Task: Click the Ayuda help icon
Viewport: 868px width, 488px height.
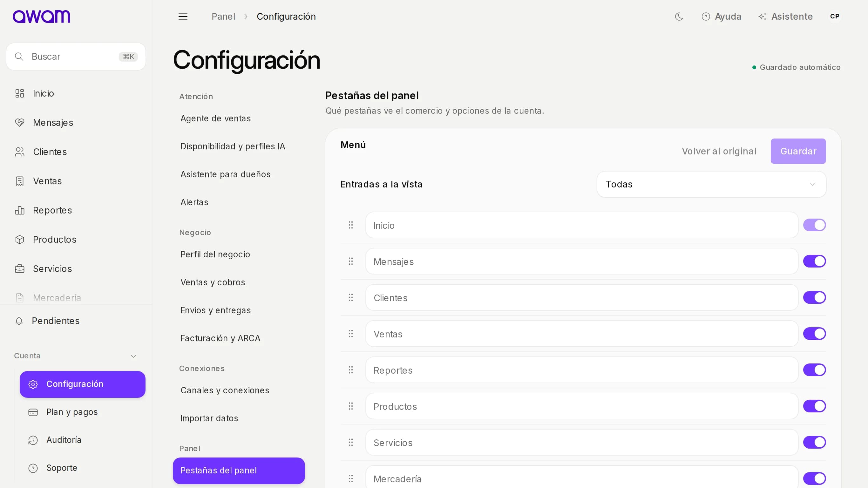Action: pyautogui.click(x=706, y=17)
